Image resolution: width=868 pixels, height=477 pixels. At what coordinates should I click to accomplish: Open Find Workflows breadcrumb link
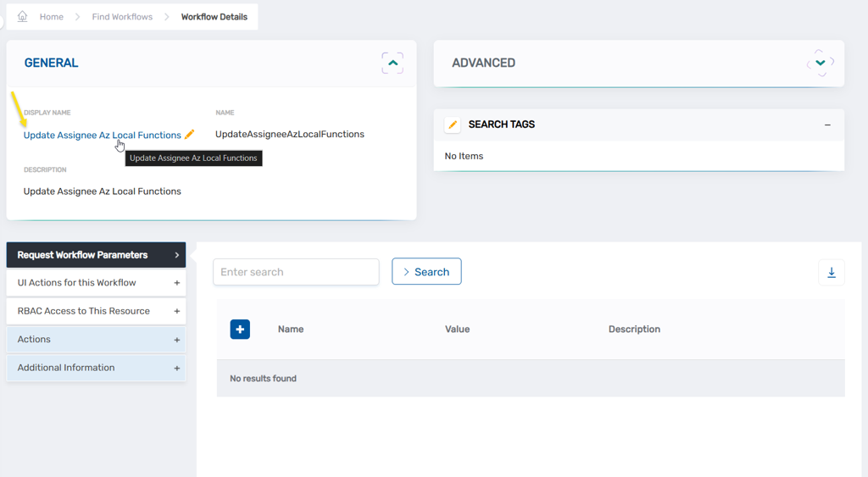122,17
